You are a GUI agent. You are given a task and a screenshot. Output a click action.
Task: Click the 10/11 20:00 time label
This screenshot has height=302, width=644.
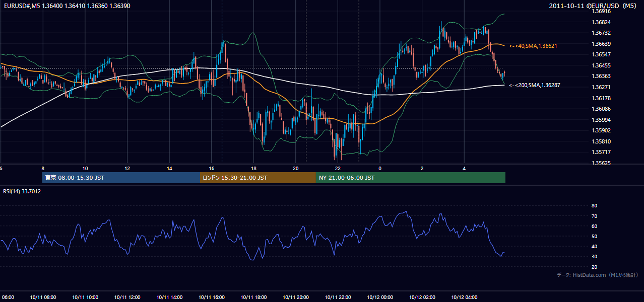point(295,297)
